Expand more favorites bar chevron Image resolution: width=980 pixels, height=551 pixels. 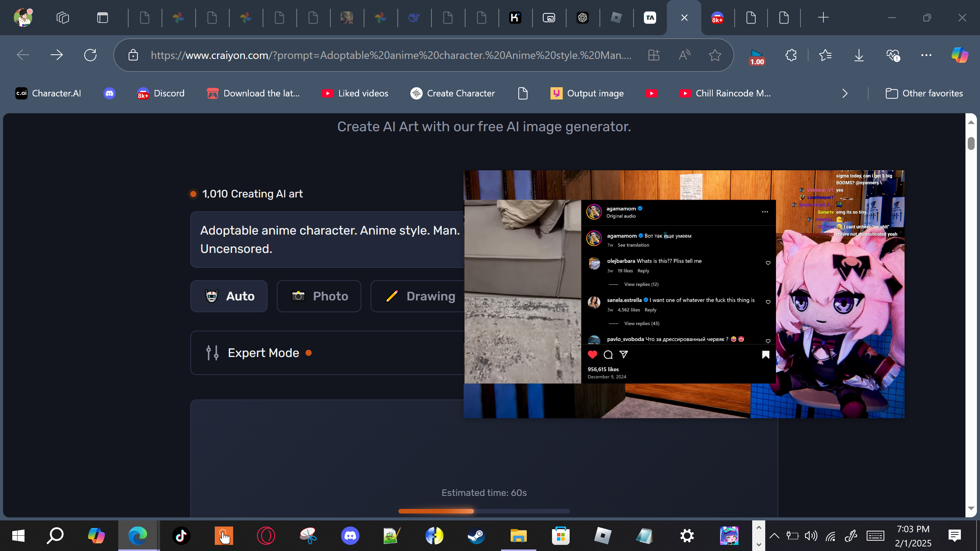[845, 93]
